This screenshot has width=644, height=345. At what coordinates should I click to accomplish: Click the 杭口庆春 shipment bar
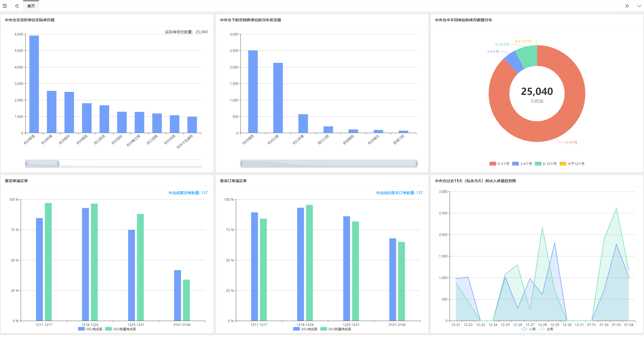tap(303, 124)
